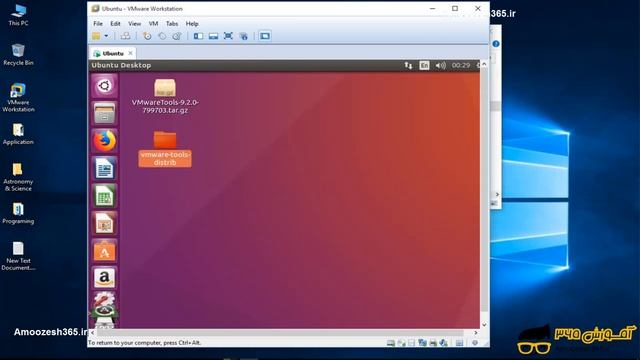This screenshot has height=360, width=640.
Task: Open Ubuntu Dash search launcher icon
Action: click(104, 86)
